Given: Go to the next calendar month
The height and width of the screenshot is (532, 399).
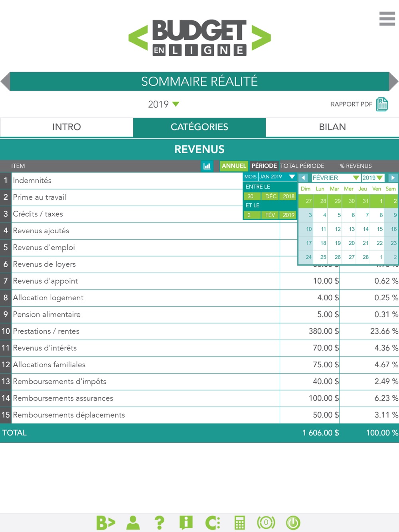Looking at the screenshot, I should pos(393,178).
